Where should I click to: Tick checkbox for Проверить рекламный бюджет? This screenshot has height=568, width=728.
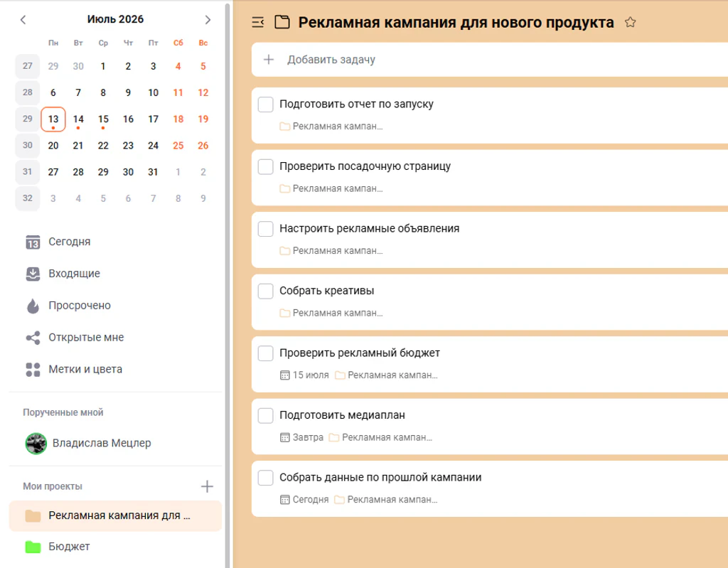tap(266, 353)
